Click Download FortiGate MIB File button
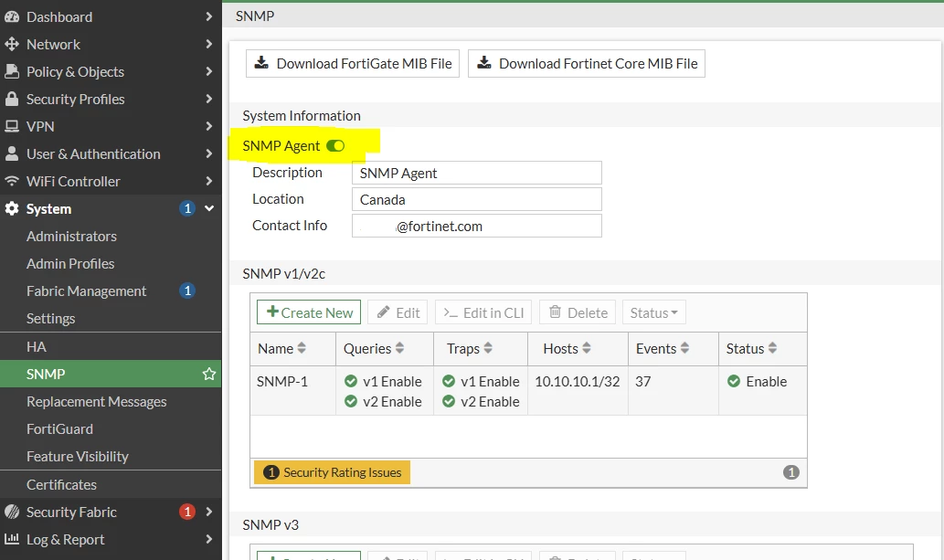 tap(353, 63)
